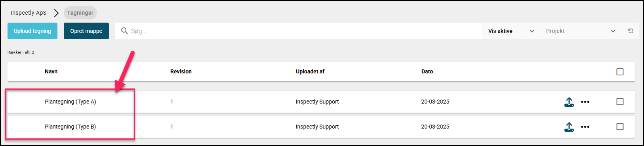Screen dimensions: 644x146
Task: Toggle the select-all checkbox in header
Action: pyautogui.click(x=620, y=72)
